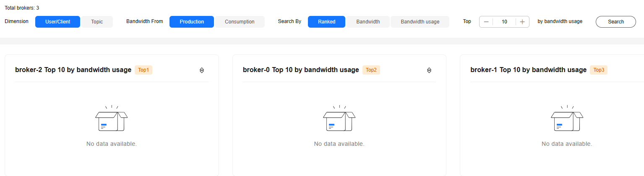Search by Bandwidth option
The height and width of the screenshot is (176, 644).
tap(368, 22)
